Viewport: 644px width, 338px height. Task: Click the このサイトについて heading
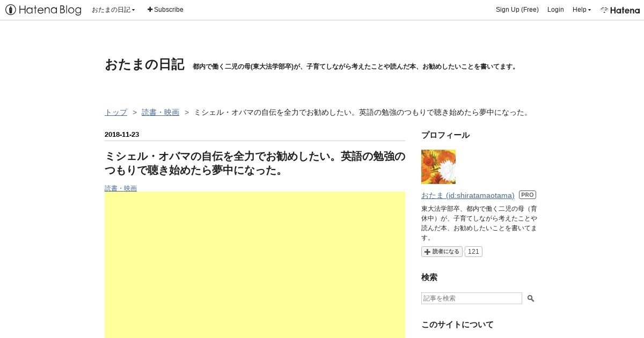[457, 325]
